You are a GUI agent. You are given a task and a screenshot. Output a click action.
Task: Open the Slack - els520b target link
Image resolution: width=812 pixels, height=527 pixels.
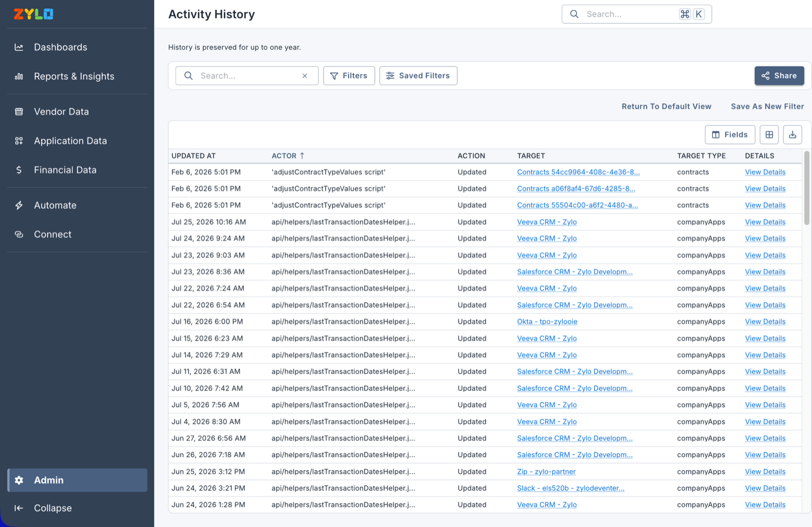[x=571, y=488]
